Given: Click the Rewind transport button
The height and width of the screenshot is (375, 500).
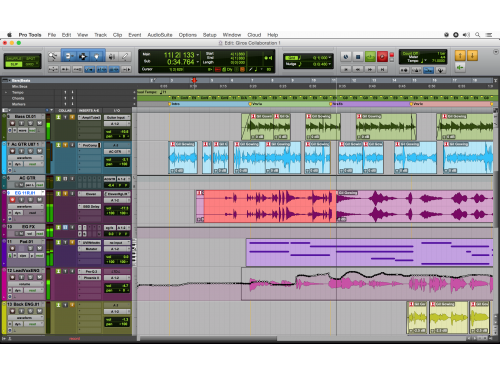Looking at the screenshot, I should tap(358, 69).
